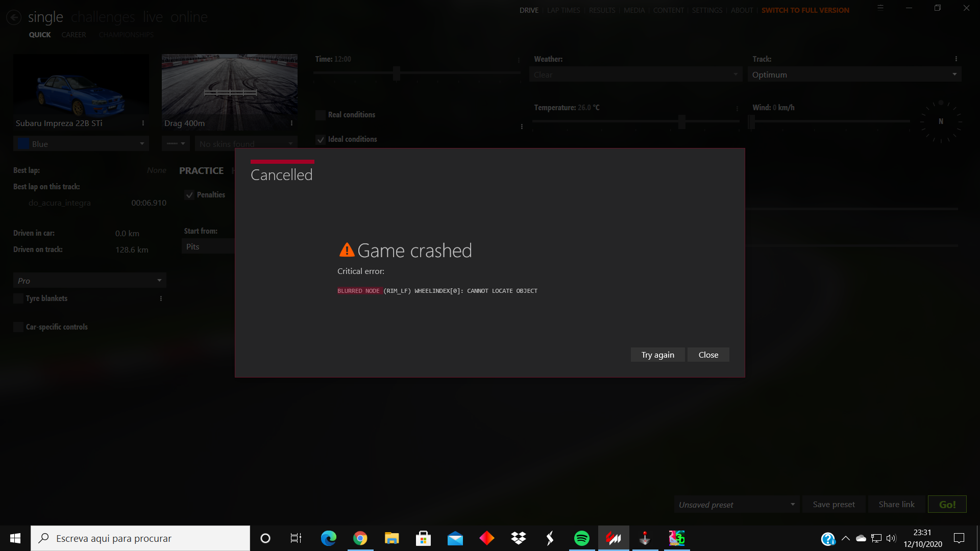Adjust the Temperature slider handle
This screenshot has height=551, width=980.
681,122
